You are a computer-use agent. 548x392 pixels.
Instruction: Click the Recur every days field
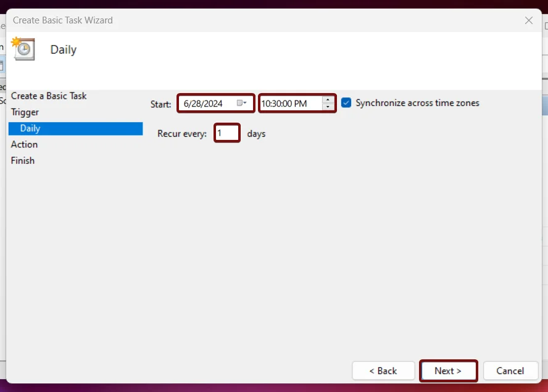[227, 133]
